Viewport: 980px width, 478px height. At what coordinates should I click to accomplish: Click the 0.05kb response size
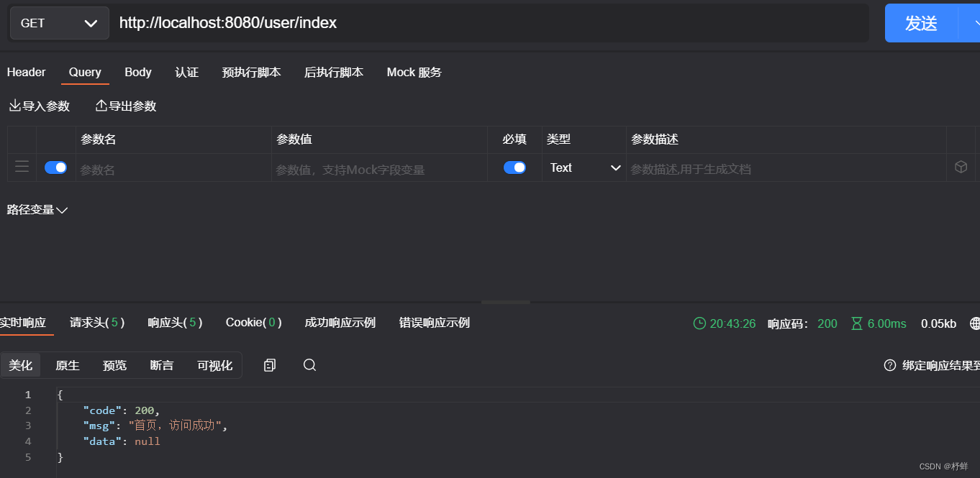coord(939,323)
